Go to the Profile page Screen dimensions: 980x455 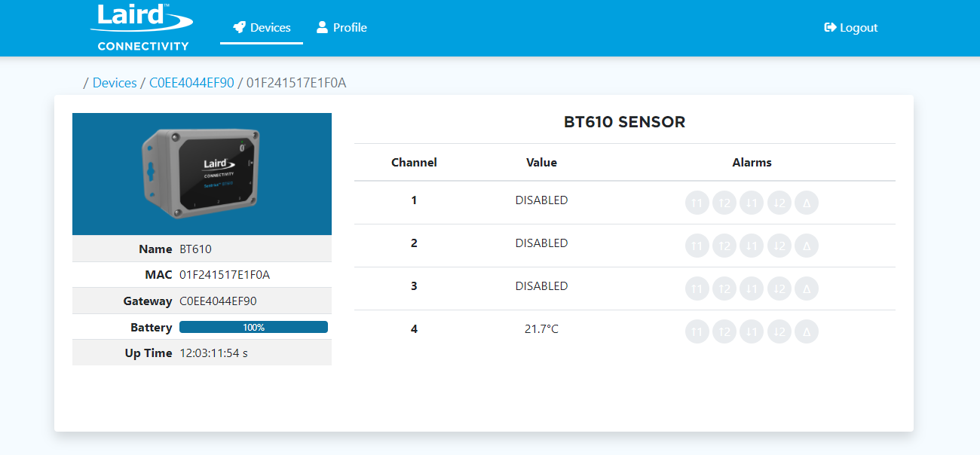[341, 28]
